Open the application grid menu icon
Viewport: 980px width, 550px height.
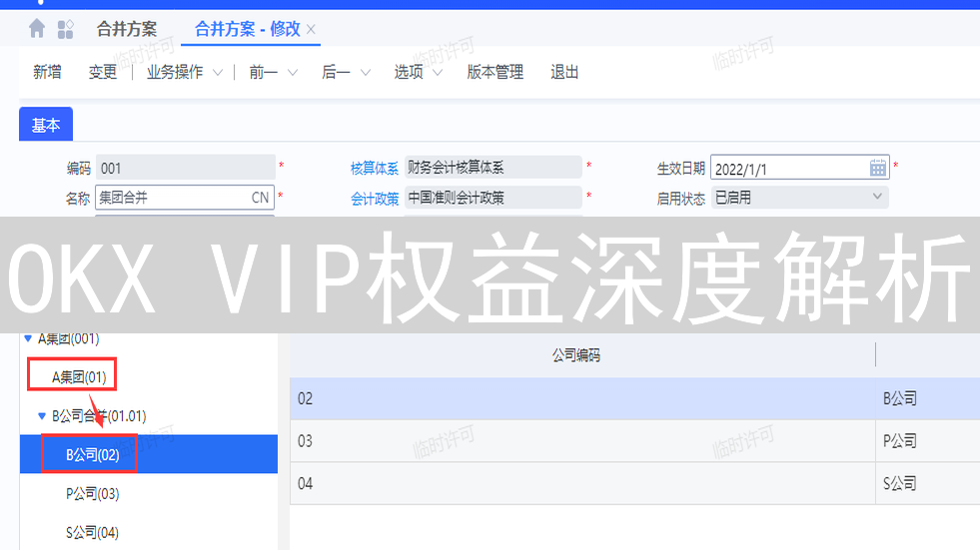click(65, 29)
